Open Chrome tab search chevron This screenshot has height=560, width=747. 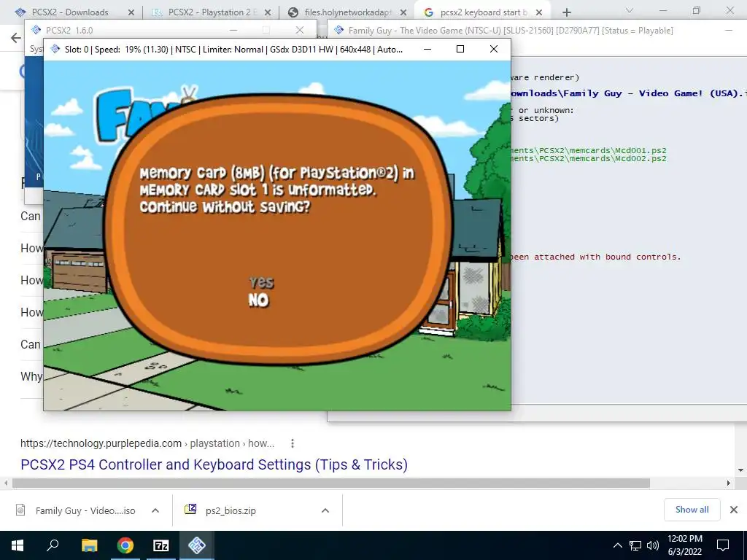[629, 10]
